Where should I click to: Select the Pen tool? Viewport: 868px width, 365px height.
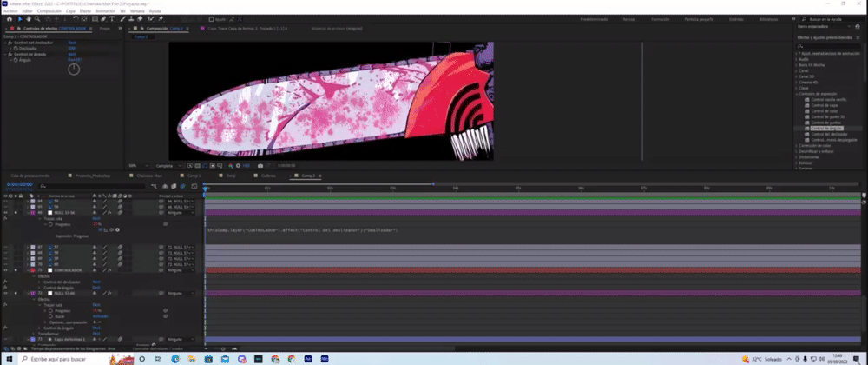[103, 19]
